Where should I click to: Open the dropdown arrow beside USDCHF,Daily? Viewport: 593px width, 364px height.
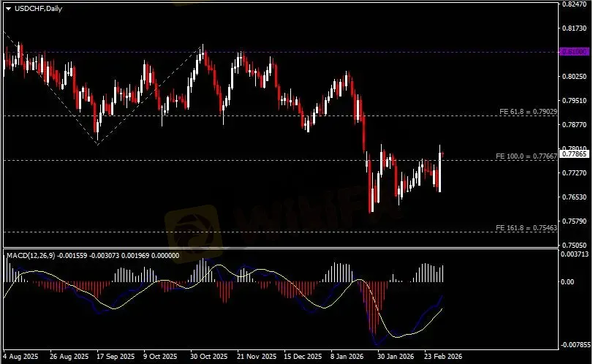[8, 8]
